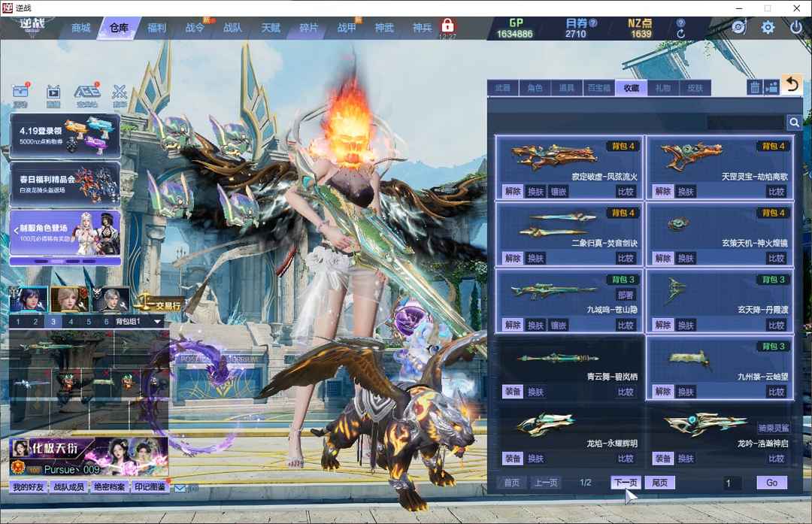The image size is (812, 524).
Task: Open the 战令 tab
Action: coord(195,28)
